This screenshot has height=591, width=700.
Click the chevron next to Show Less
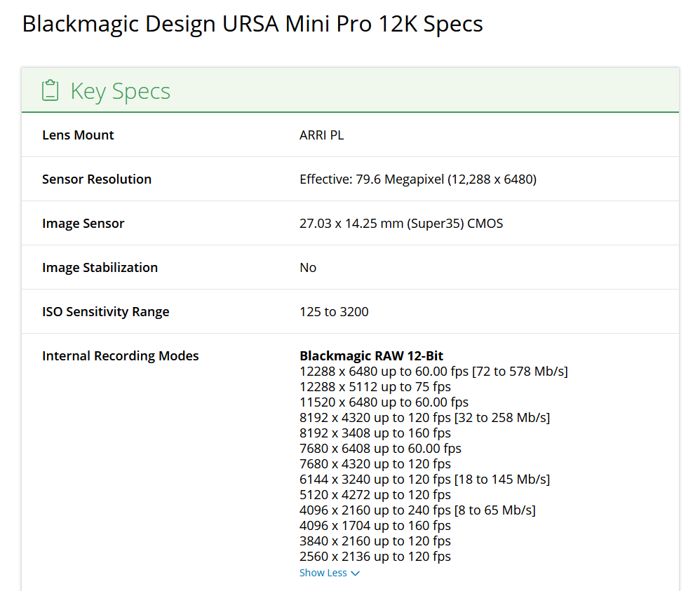coord(356,573)
